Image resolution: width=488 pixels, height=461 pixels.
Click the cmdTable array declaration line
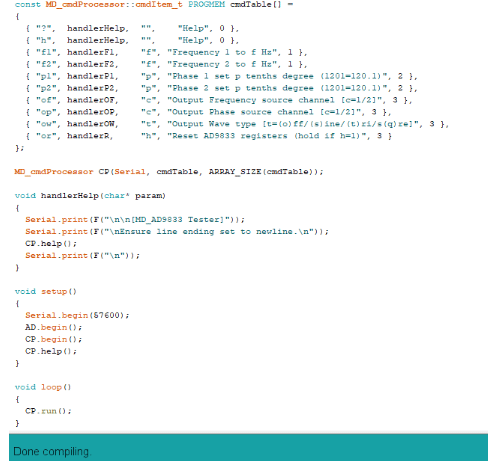154,4
